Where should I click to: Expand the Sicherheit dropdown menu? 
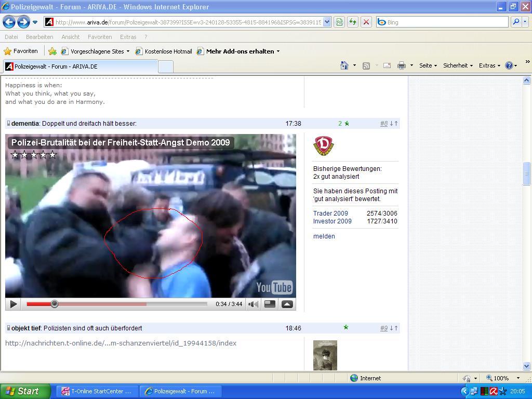coord(458,65)
